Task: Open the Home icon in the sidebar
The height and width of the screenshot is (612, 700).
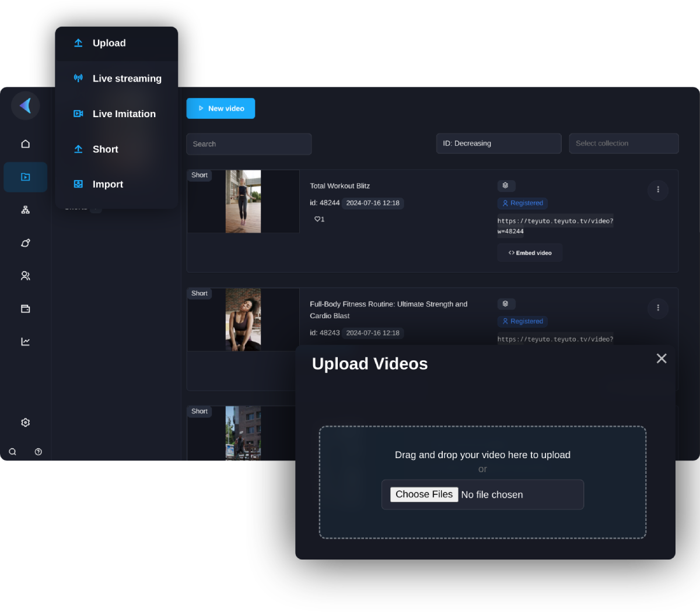Action: pos(25,143)
